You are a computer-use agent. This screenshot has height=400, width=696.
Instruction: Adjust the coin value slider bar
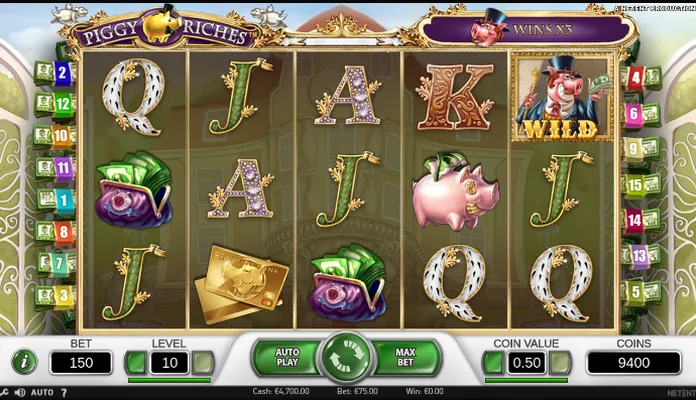click(526, 380)
